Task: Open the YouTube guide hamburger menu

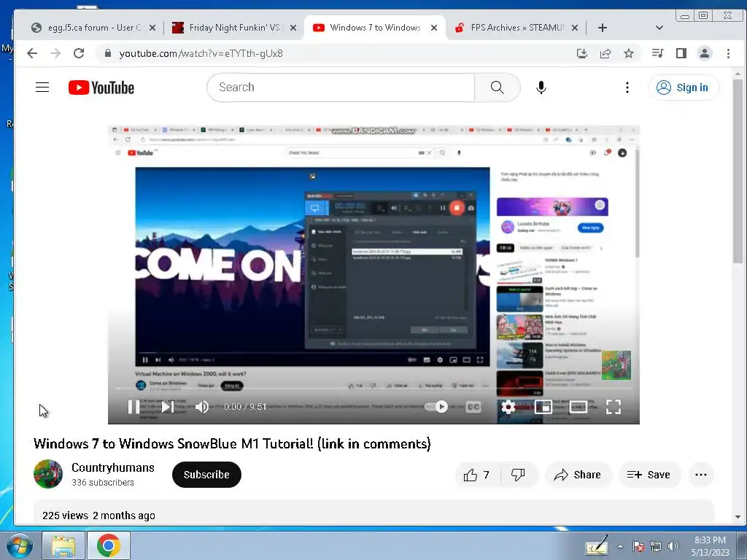Action: pyautogui.click(x=42, y=87)
